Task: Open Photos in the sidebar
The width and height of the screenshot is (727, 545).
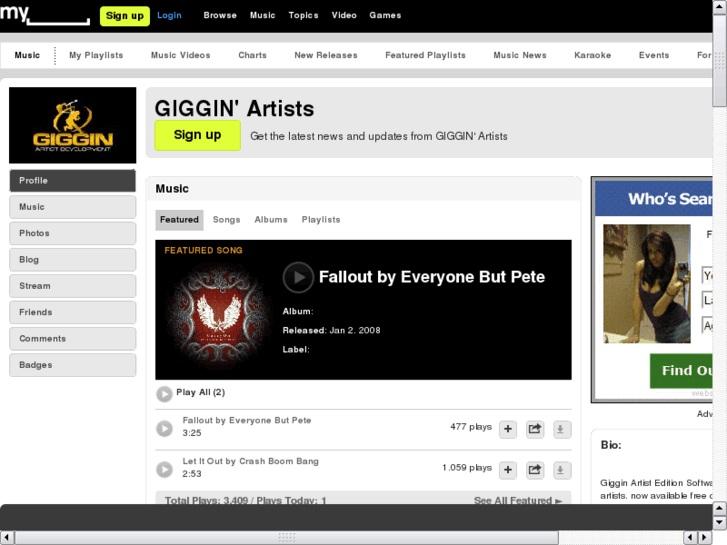Action: [x=73, y=233]
